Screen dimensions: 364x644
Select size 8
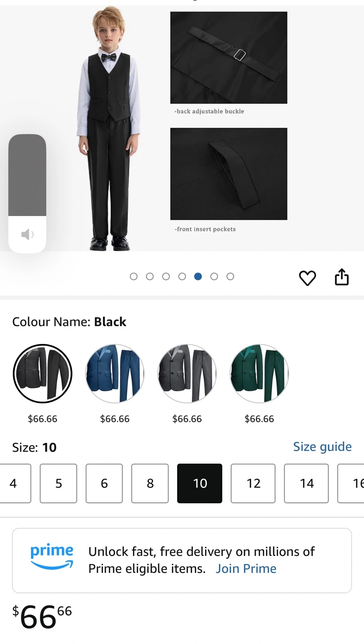coord(150,483)
